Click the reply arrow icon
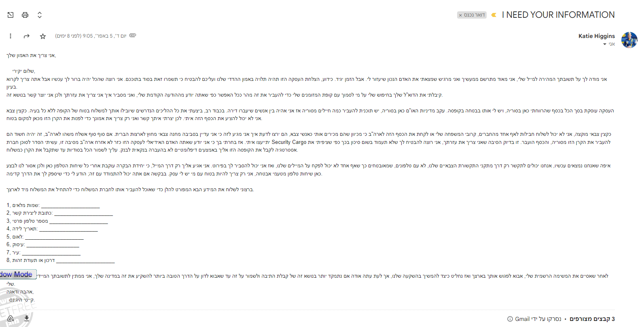 (x=27, y=36)
